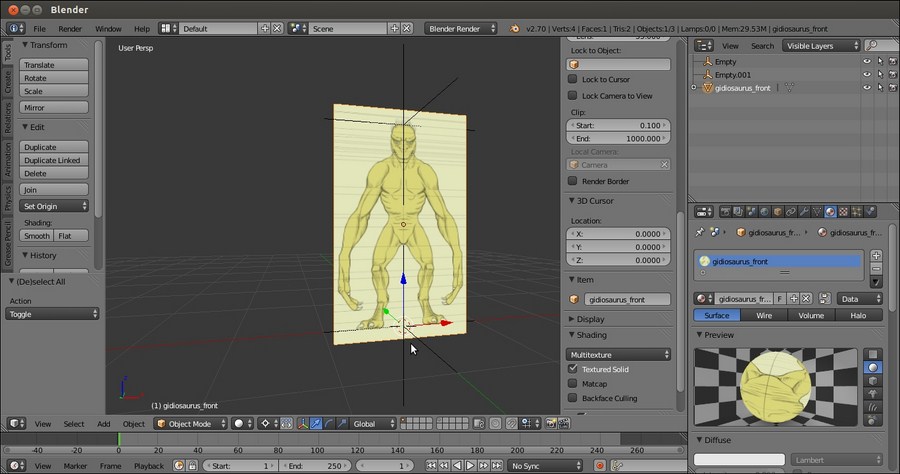This screenshot has width=900, height=474.
Task: Open the Window menu
Action: (108, 29)
